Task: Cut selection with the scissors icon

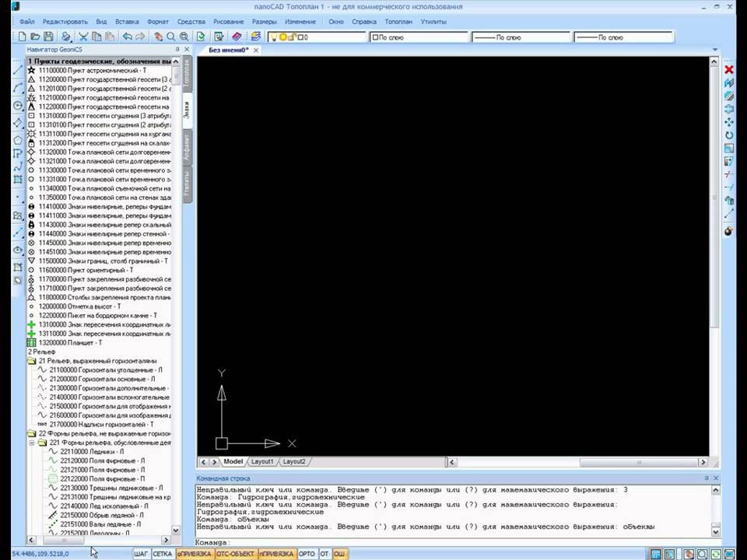Action: pos(83,37)
